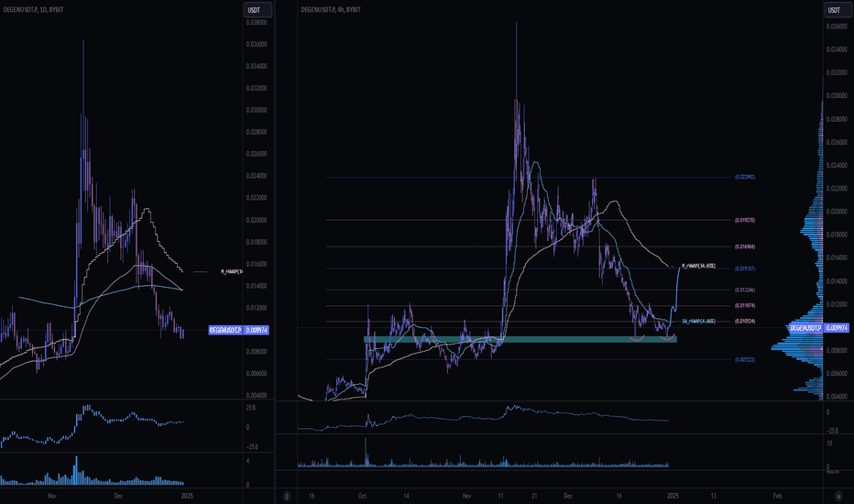Open the USDT currency dropdown on the 4h chart
The width and height of the screenshot is (854, 504).
point(838,10)
